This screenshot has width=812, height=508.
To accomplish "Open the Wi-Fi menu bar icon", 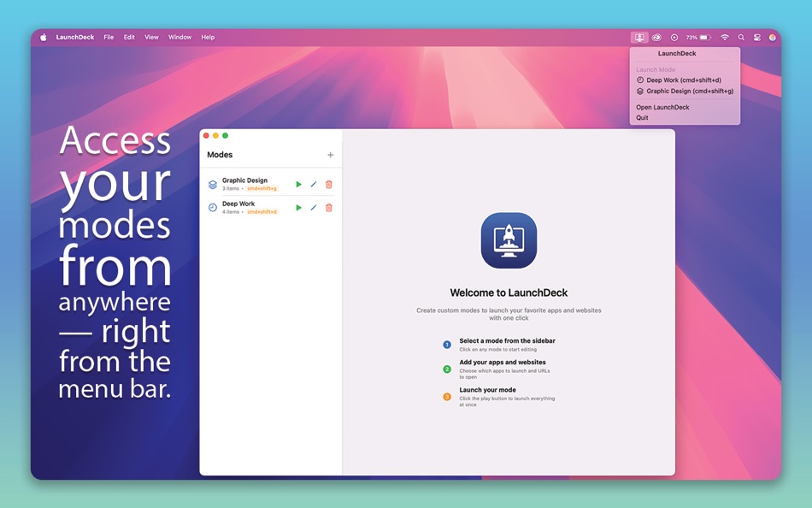I will click(725, 38).
